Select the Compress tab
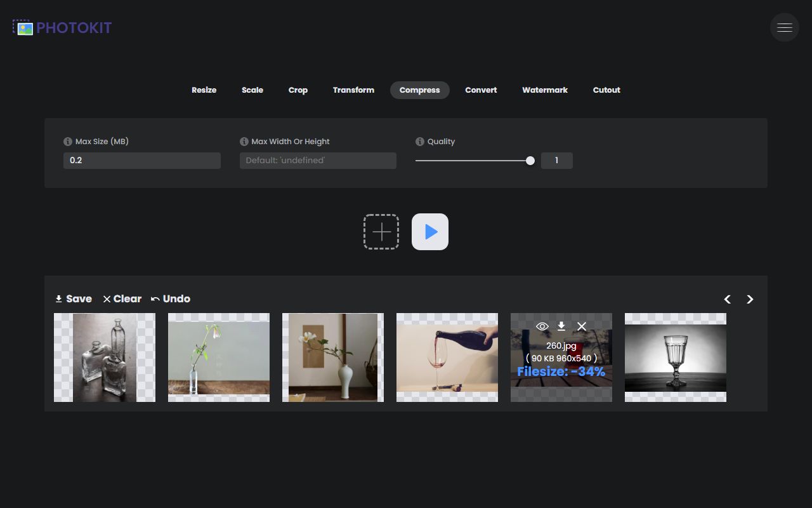Screen dimensions: 812x508 click(x=420, y=90)
